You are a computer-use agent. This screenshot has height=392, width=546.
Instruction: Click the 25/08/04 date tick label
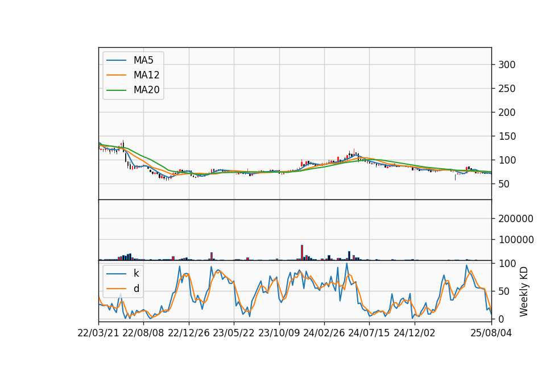pos(491,333)
